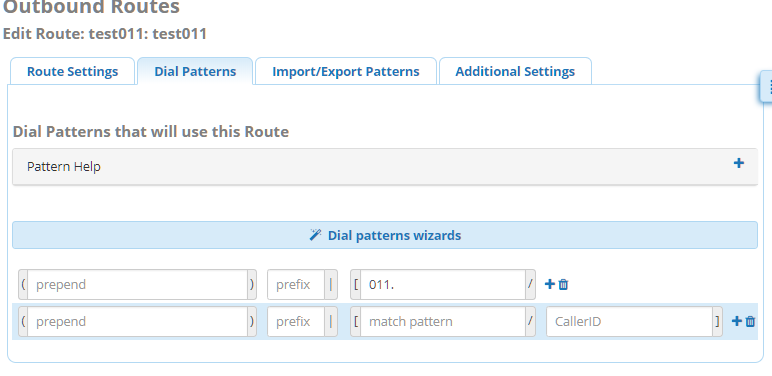Focus prefix field in second row
The width and height of the screenshot is (772, 376).
click(296, 321)
